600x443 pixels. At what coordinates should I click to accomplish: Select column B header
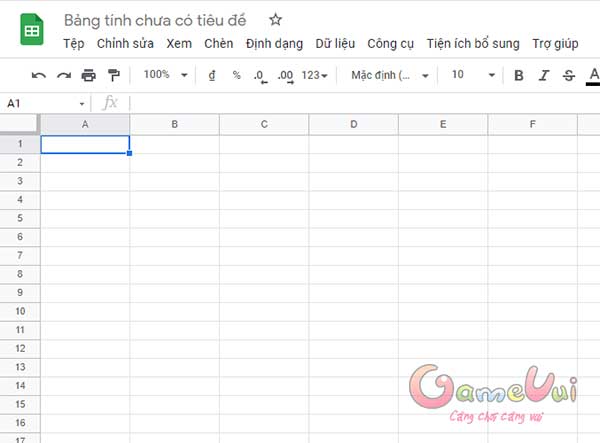tap(174, 124)
